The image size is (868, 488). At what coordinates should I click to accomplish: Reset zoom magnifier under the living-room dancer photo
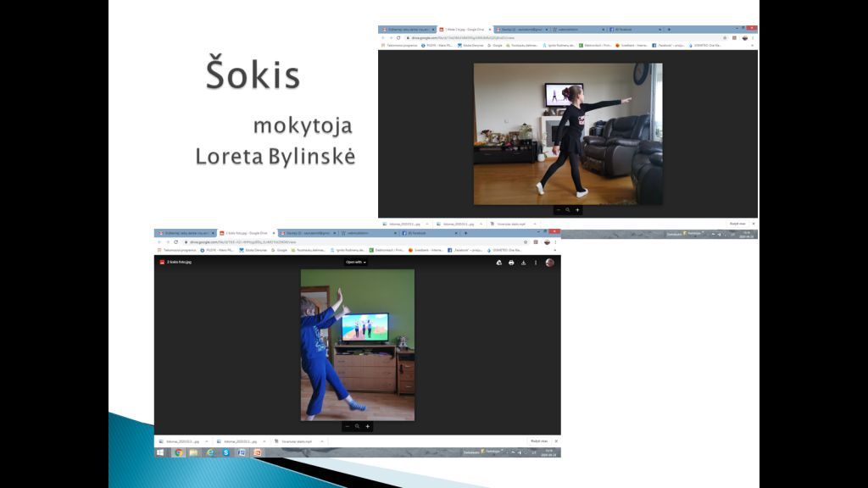(x=567, y=210)
